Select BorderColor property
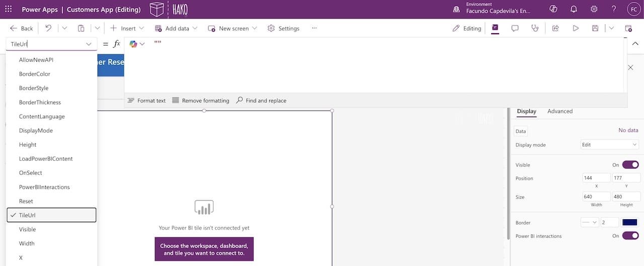 [51, 74]
